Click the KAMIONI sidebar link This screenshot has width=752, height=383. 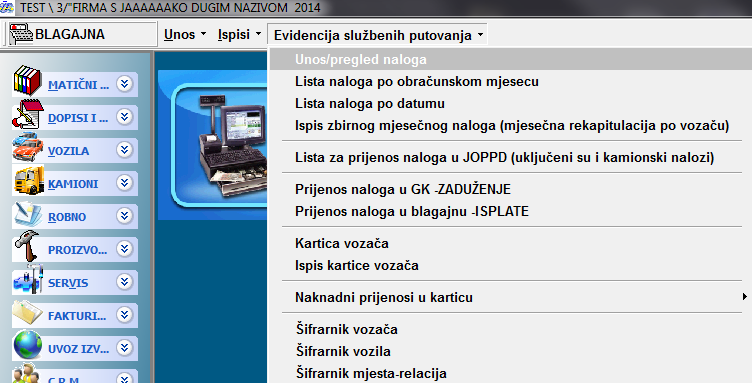[x=73, y=184]
